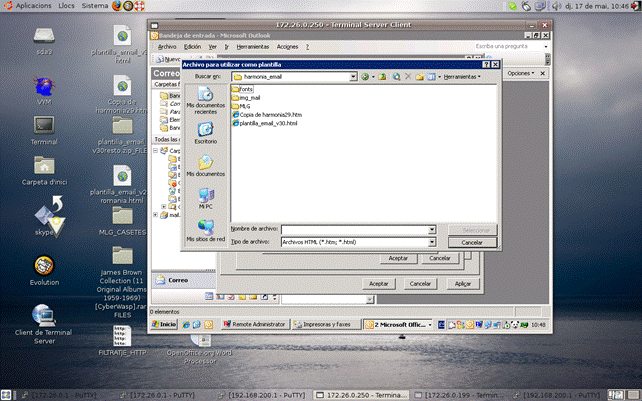Open the Tipo de archivo dropdown

coord(431,242)
